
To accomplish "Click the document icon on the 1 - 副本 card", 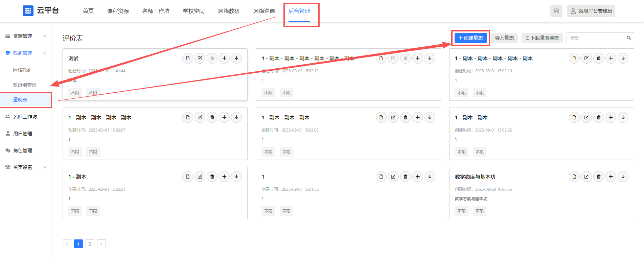I will click(188, 177).
